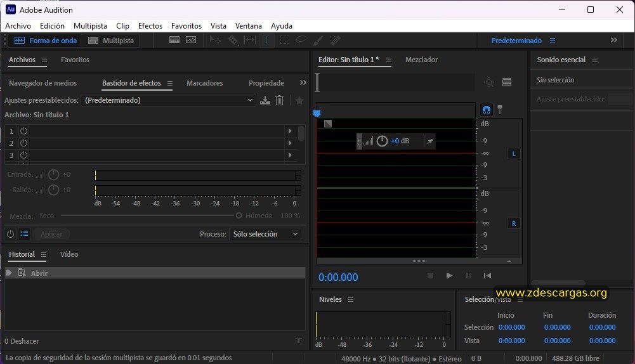Toggle the snapping magnet button
Viewport: 635px width, 364px height.
[487, 109]
